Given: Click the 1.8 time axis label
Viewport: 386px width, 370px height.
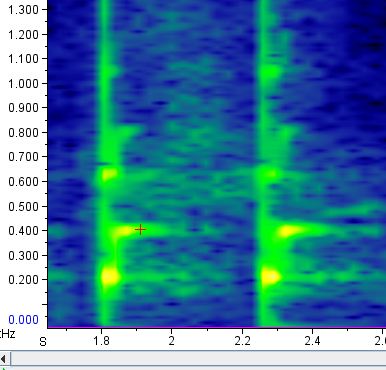Looking at the screenshot, I should click(x=102, y=341).
